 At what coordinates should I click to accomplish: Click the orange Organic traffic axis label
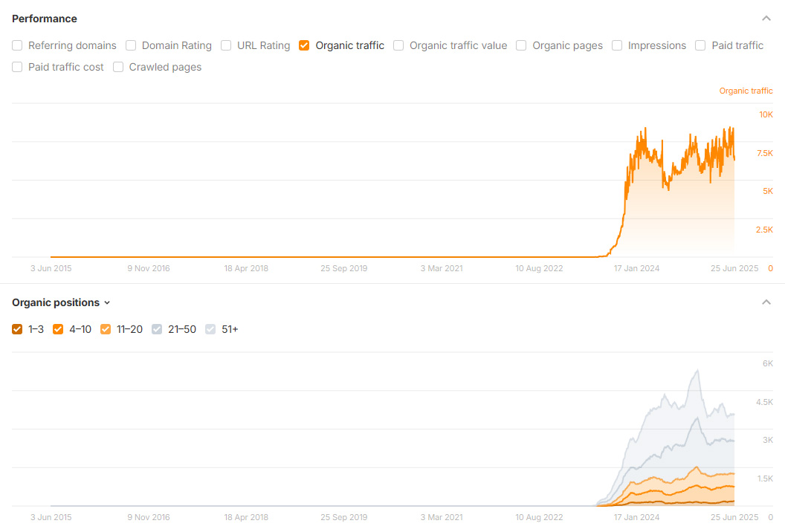point(746,91)
